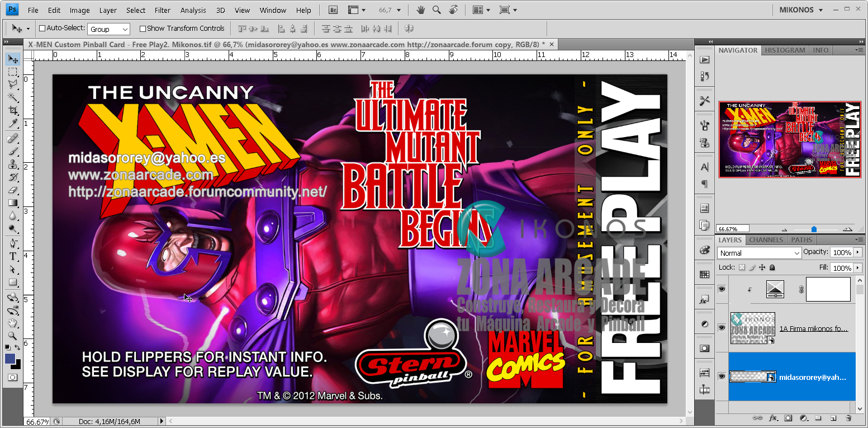
Task: Select the 3D Rotate tool
Action: point(13,298)
